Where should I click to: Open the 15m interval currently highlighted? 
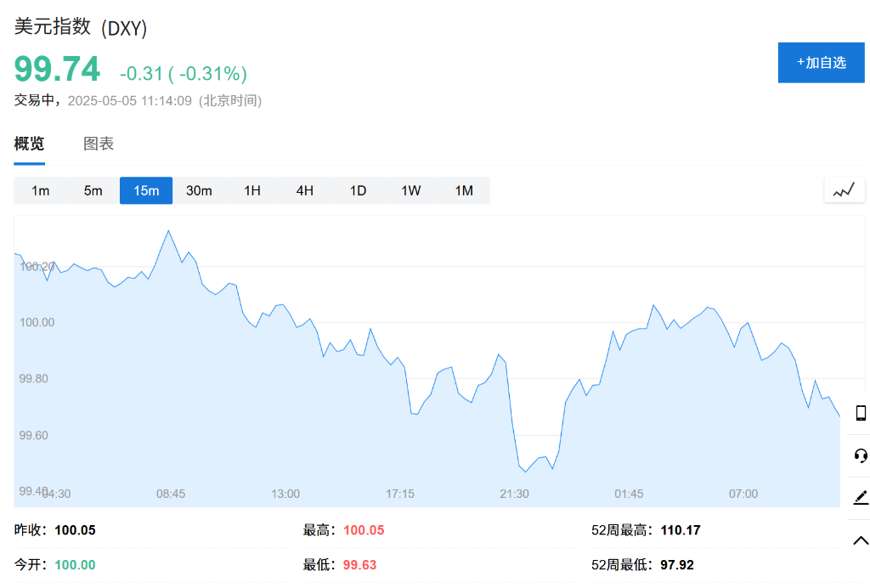click(145, 190)
